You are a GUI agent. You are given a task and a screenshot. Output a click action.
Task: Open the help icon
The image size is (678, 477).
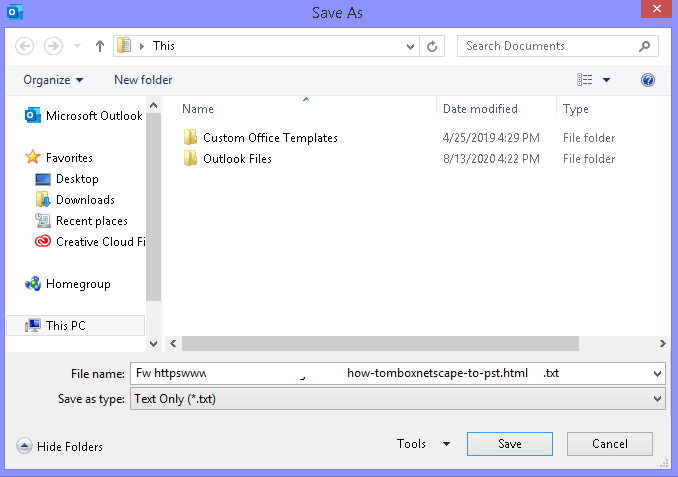pos(648,80)
